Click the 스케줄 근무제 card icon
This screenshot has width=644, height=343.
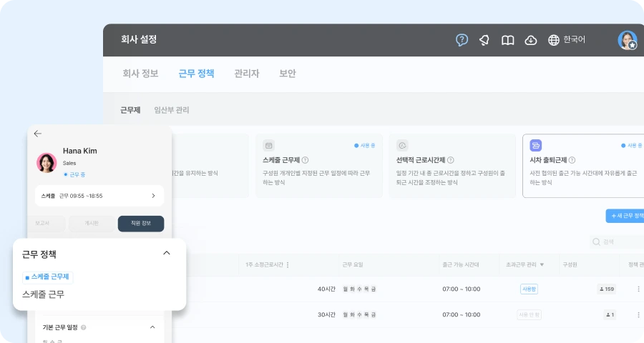pyautogui.click(x=268, y=145)
